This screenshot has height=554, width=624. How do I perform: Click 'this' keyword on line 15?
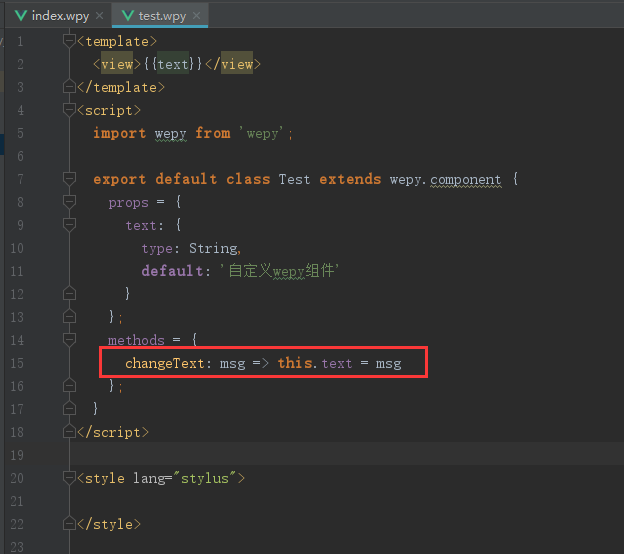tap(294, 363)
